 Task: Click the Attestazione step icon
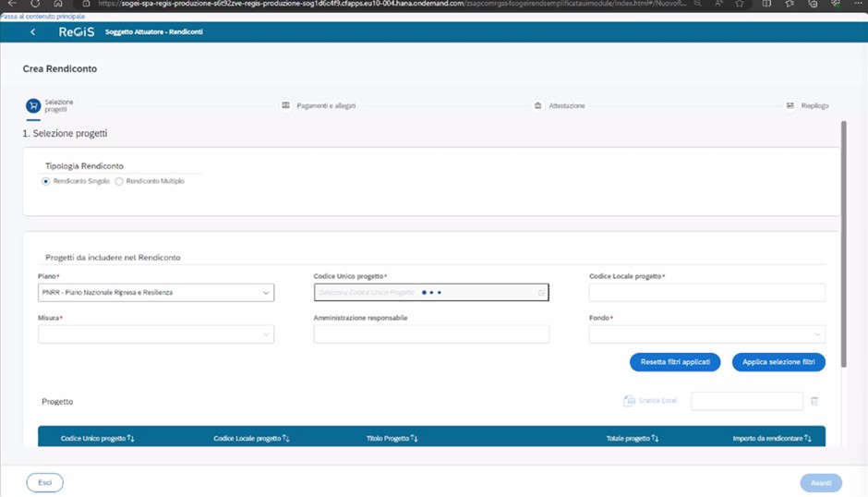point(538,106)
